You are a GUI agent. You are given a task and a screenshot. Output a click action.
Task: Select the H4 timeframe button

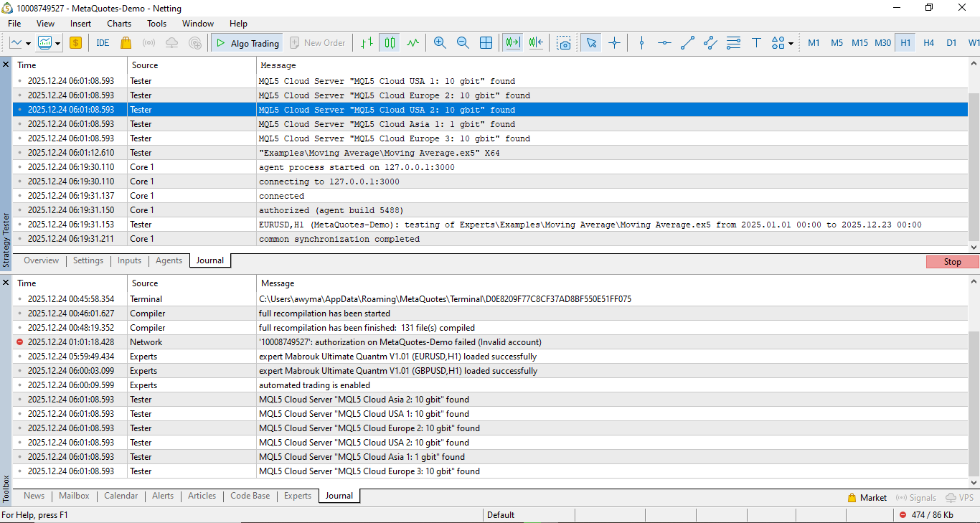928,43
